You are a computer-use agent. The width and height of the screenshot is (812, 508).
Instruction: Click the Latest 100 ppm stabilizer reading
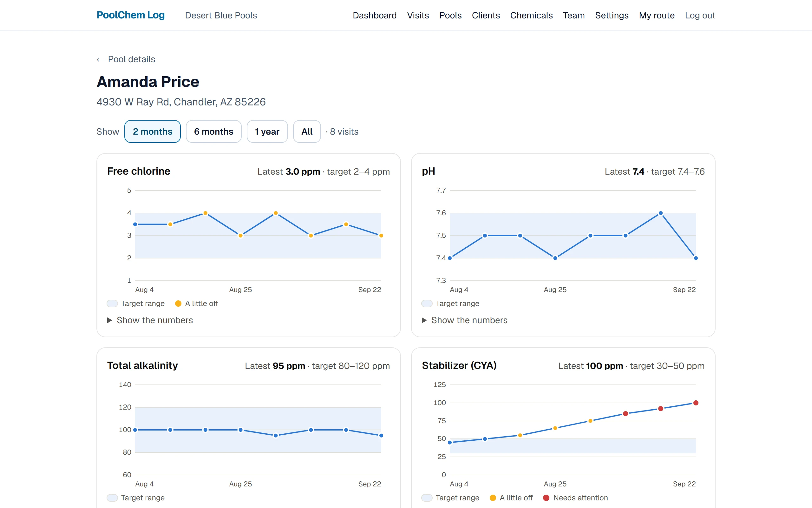pos(591,366)
